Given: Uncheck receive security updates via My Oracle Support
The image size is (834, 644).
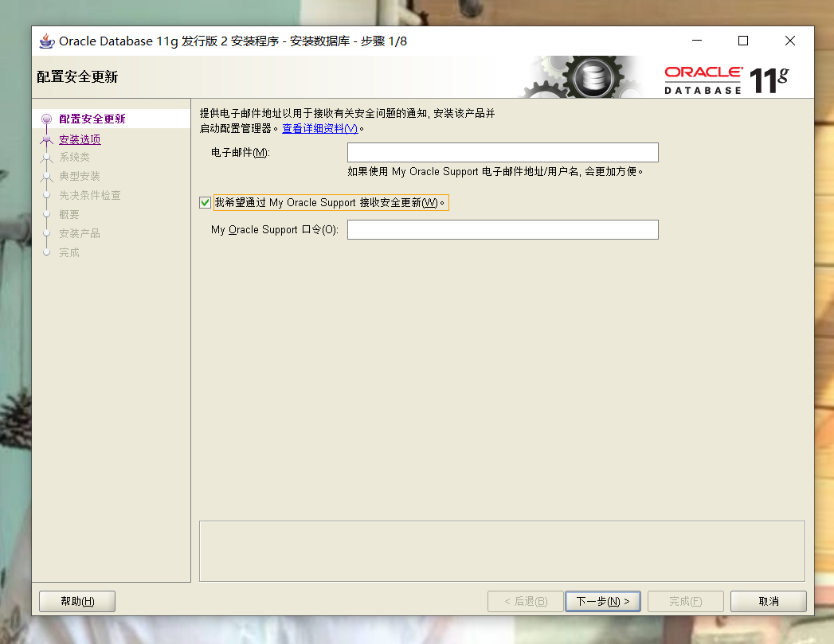Looking at the screenshot, I should (x=206, y=202).
